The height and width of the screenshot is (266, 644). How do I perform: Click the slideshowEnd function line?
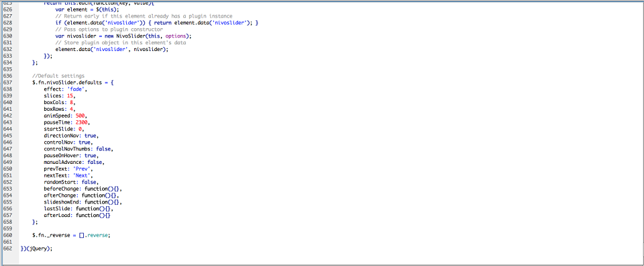(x=83, y=202)
